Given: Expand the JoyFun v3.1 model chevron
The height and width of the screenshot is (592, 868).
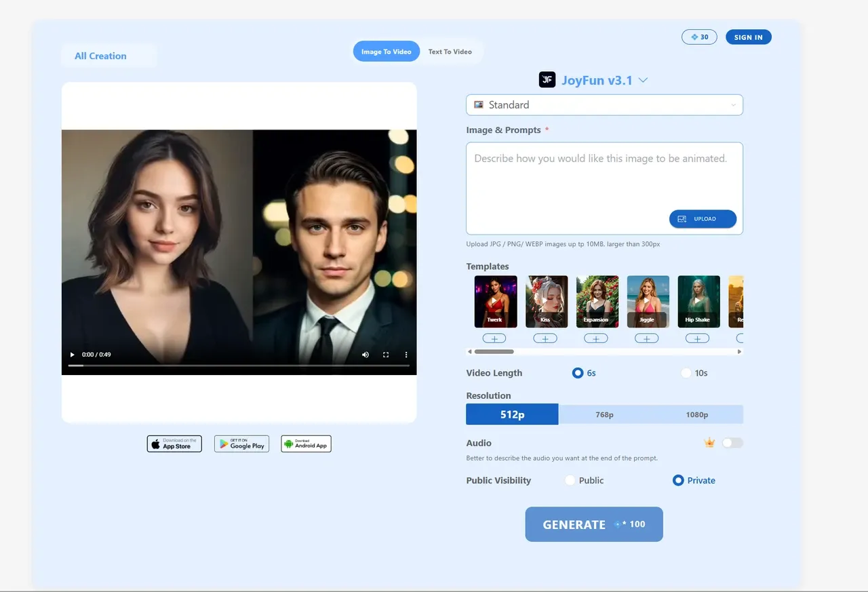Looking at the screenshot, I should tap(643, 80).
